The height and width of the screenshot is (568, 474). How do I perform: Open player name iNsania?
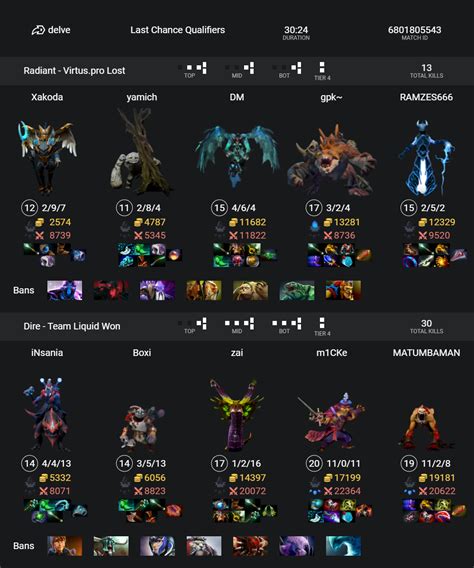[x=47, y=352]
